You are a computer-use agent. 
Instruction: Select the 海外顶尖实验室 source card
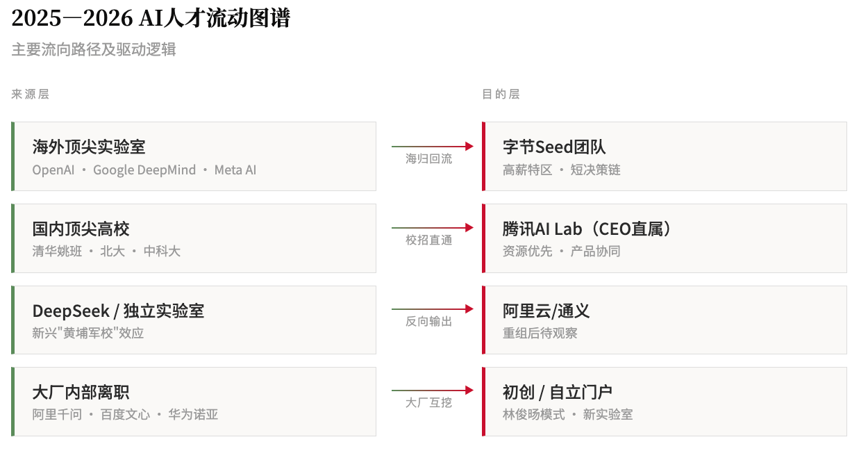194,156
